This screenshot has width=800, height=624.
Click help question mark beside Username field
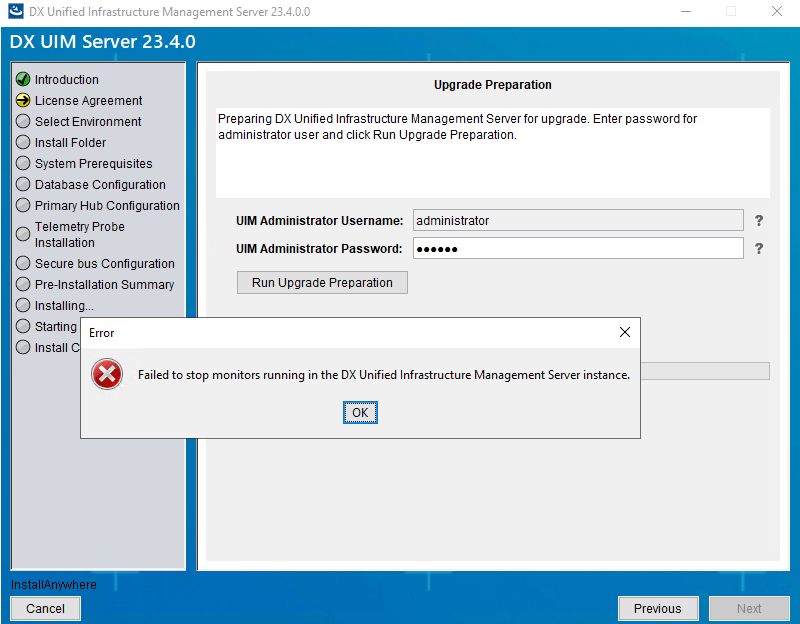pyautogui.click(x=759, y=220)
